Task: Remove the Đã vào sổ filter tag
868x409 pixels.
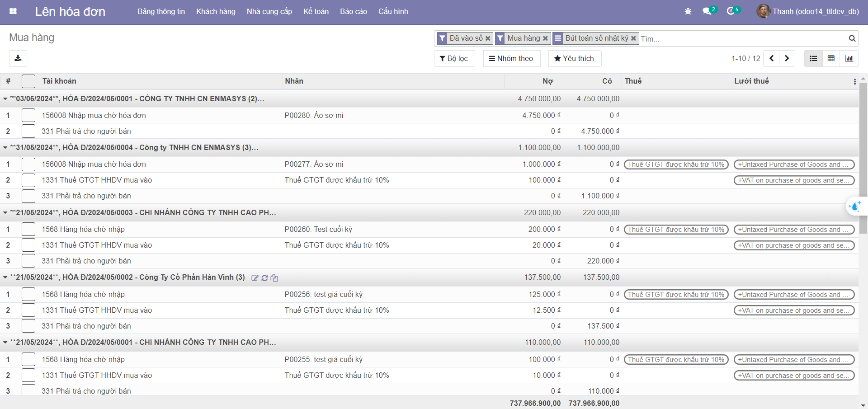Action: click(488, 38)
